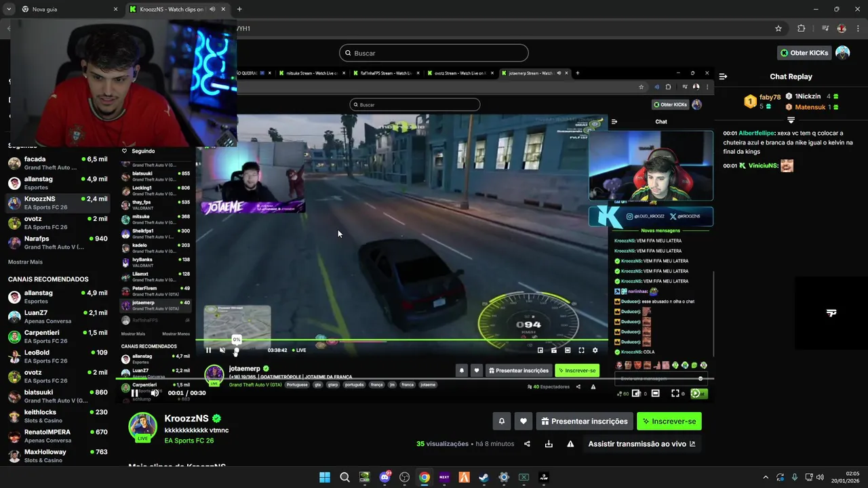
Task: Toggle theater mode on the clip player
Action: [655, 393]
